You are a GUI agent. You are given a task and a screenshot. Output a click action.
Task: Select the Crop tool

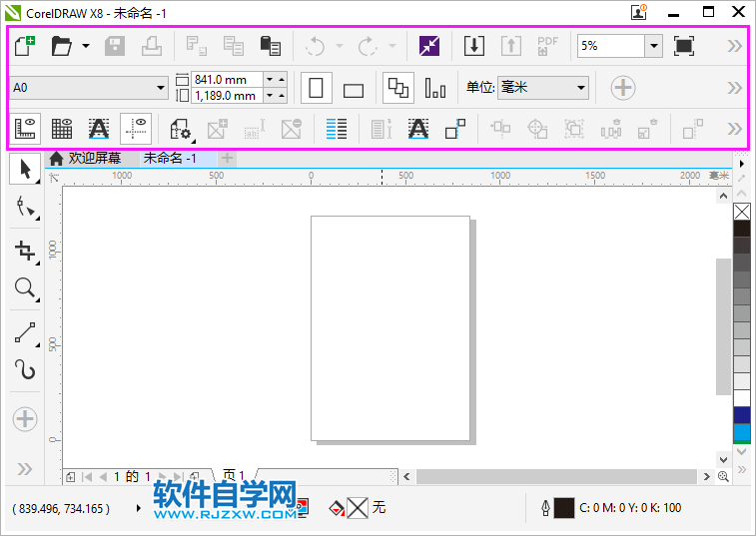(x=25, y=252)
